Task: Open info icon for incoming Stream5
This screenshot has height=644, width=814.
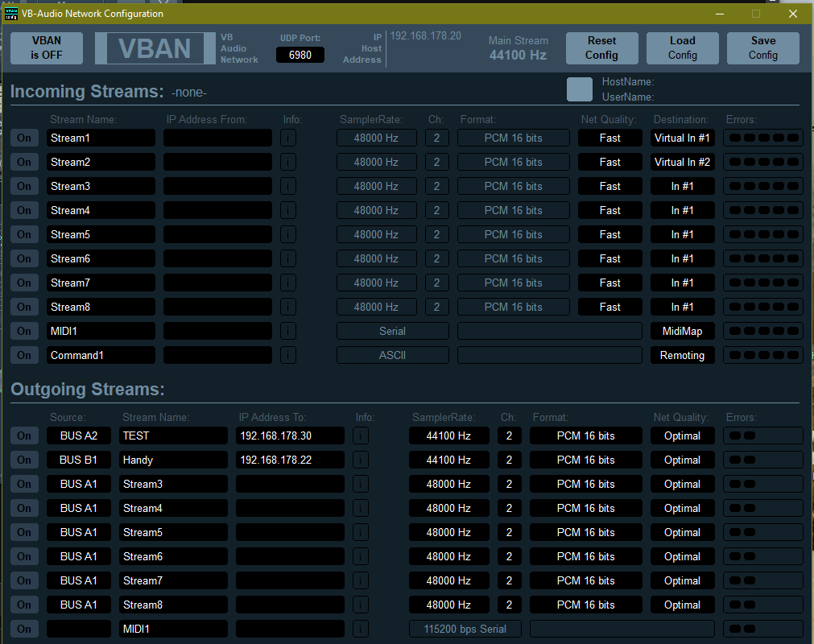Action: [x=288, y=234]
